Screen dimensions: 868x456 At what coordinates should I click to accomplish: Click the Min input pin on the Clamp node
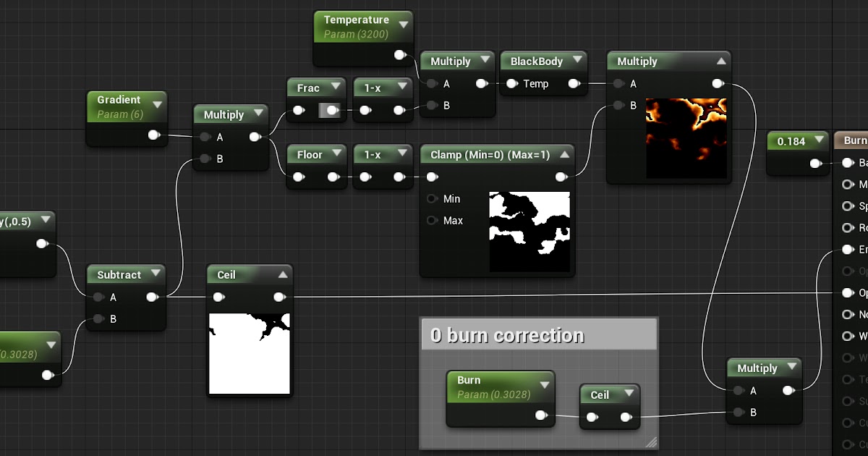tap(432, 198)
